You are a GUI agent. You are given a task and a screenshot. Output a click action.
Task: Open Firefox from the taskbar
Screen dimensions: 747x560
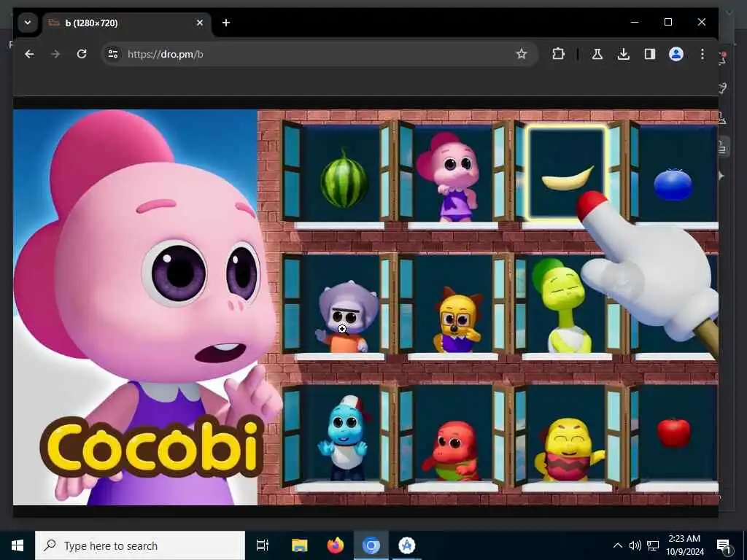tap(336, 545)
